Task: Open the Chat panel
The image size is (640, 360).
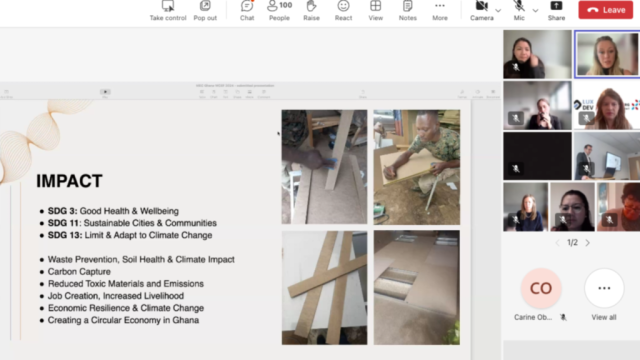Action: [x=247, y=11]
